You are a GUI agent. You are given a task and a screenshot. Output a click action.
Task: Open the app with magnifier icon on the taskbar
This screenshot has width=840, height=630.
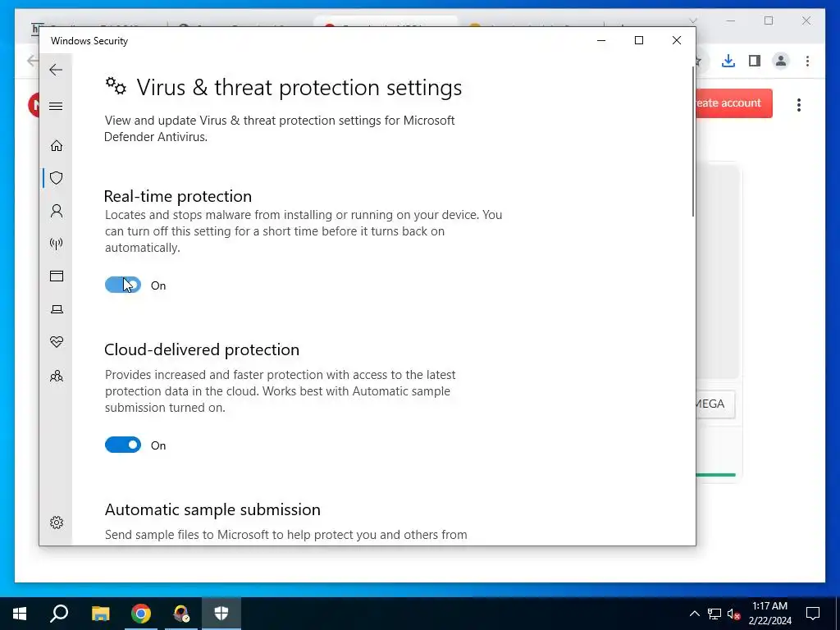click(x=181, y=614)
